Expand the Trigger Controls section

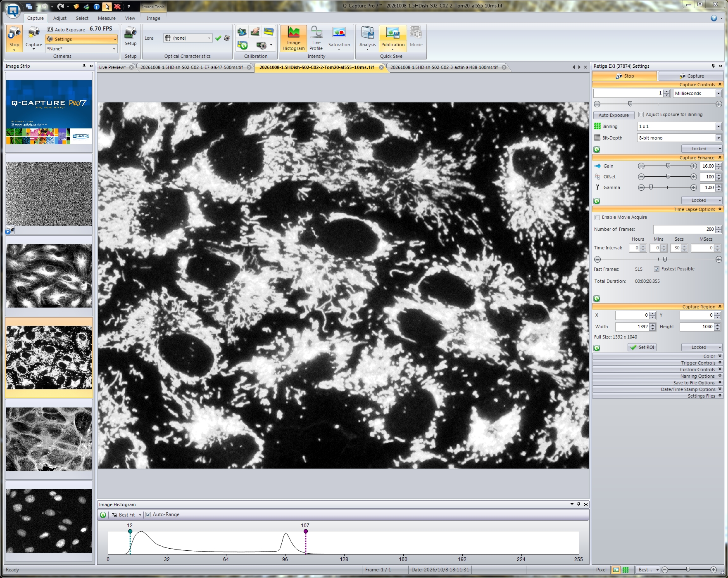[x=657, y=363]
